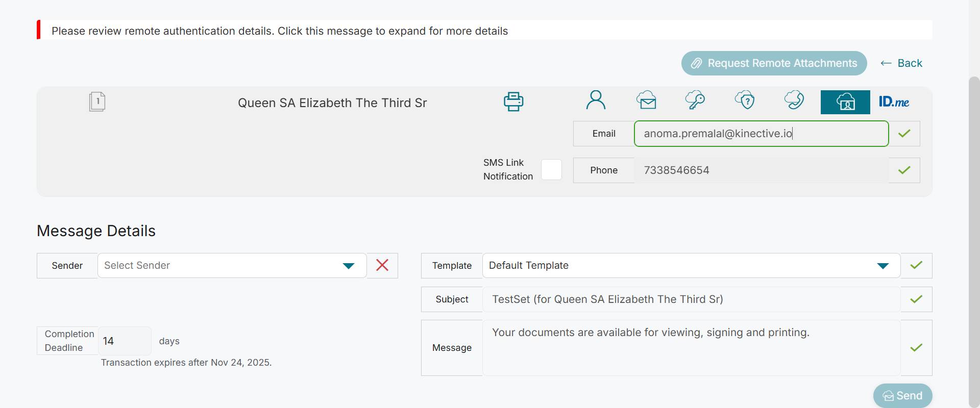
Task: Choose the cloud envelope email authentication icon
Action: (x=646, y=100)
